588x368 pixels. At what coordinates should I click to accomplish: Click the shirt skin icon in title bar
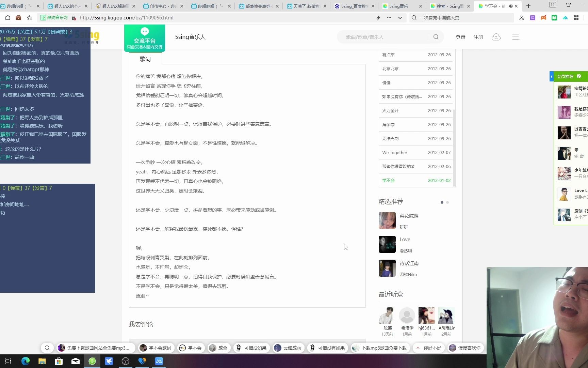pyautogui.click(x=569, y=5)
